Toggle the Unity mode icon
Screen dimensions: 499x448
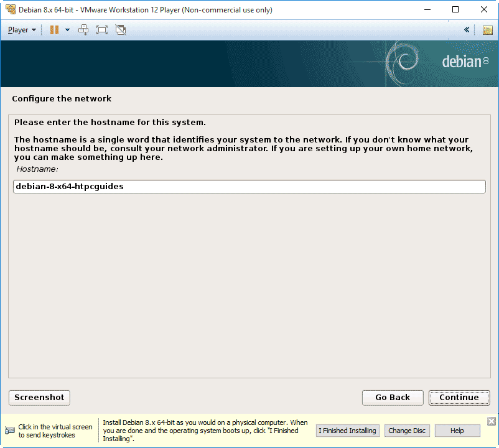point(121,30)
